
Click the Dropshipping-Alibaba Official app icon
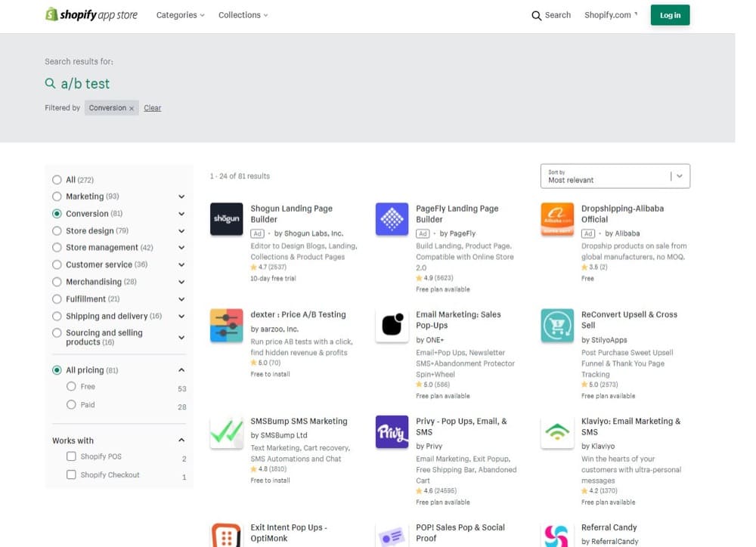(557, 219)
